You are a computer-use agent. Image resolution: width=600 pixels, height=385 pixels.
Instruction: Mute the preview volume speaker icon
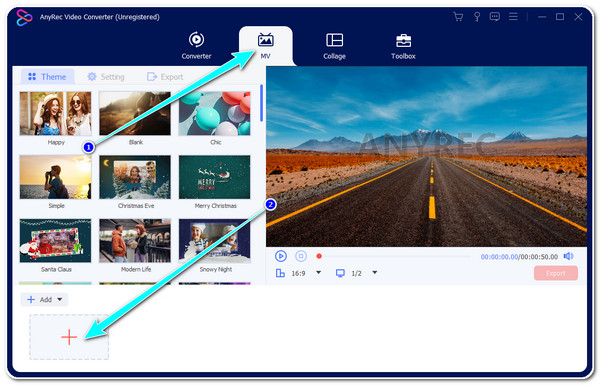tap(568, 256)
